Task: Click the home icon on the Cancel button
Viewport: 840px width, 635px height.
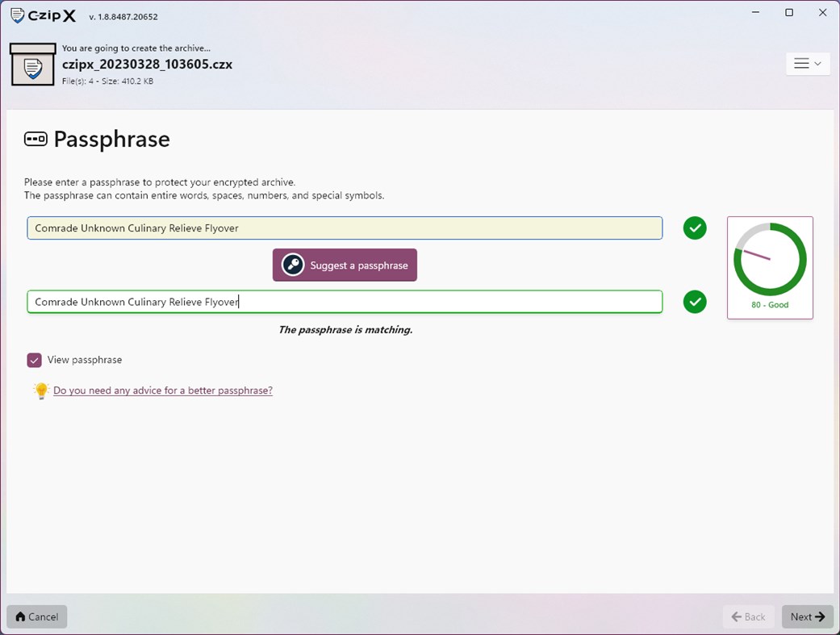Action: 20,616
